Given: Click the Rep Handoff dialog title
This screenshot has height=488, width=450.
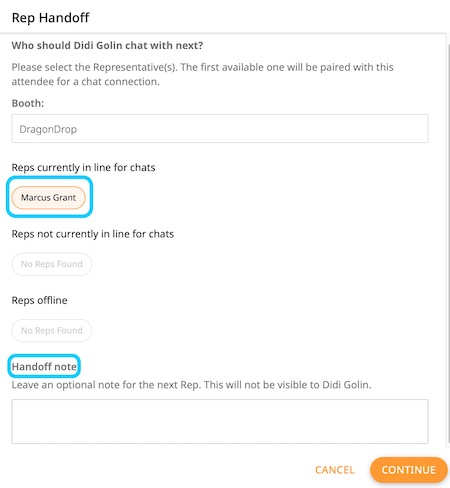Looking at the screenshot, I should 50,18.
